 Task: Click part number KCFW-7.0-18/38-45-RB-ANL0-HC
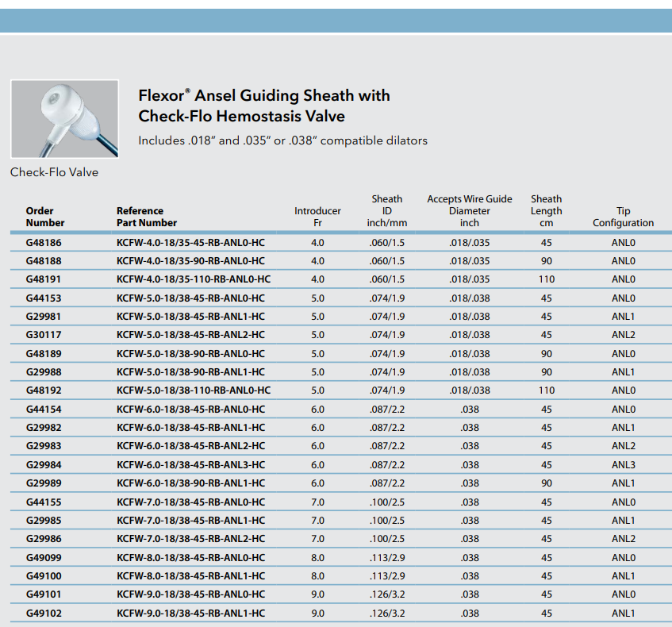[190, 502]
